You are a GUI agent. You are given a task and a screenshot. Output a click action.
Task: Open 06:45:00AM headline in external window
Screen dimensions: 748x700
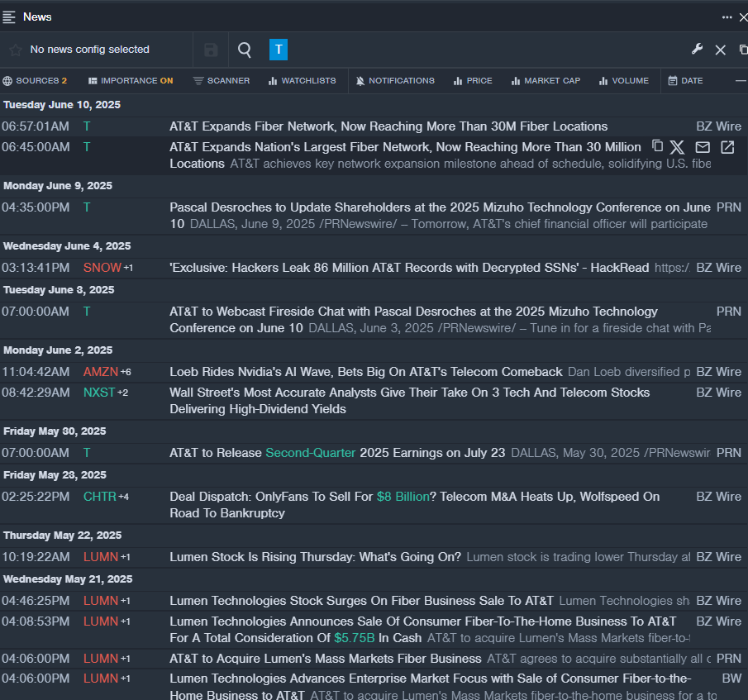pyautogui.click(x=727, y=147)
